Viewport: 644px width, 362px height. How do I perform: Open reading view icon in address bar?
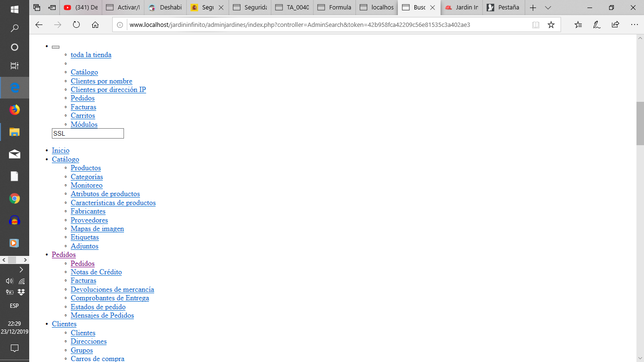536,25
